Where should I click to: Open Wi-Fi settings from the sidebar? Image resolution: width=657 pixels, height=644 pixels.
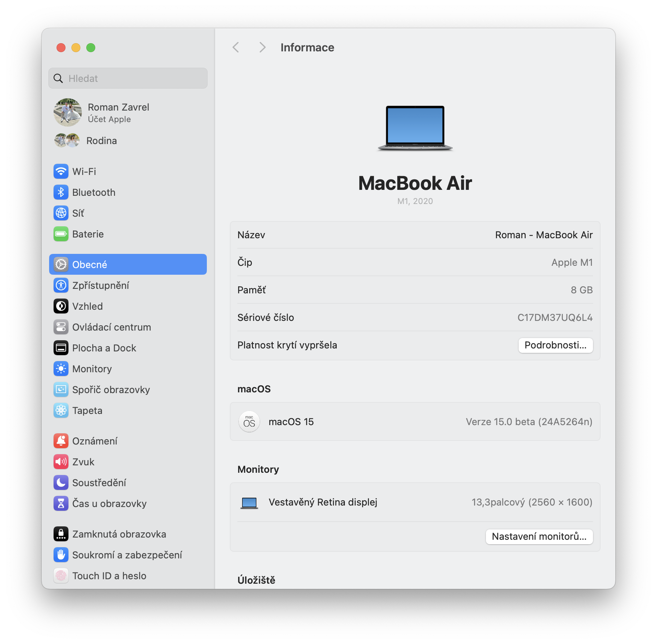(84, 171)
